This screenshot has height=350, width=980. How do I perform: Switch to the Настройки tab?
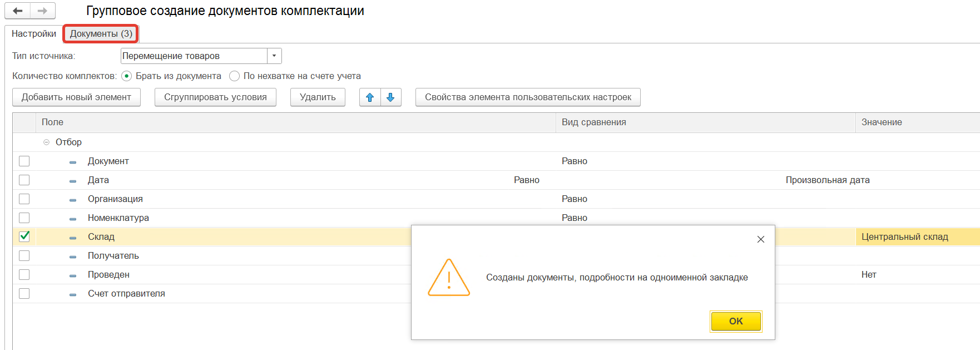click(x=34, y=33)
